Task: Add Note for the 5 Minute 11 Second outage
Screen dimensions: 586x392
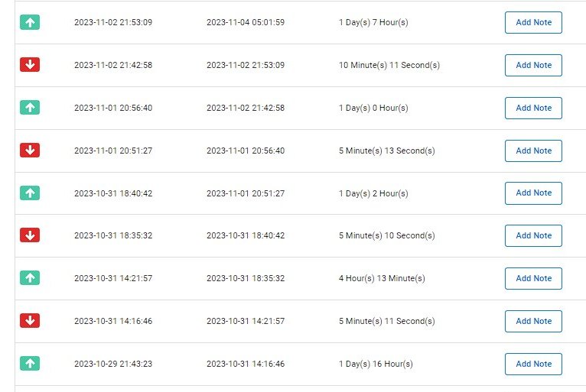Action: (x=533, y=321)
